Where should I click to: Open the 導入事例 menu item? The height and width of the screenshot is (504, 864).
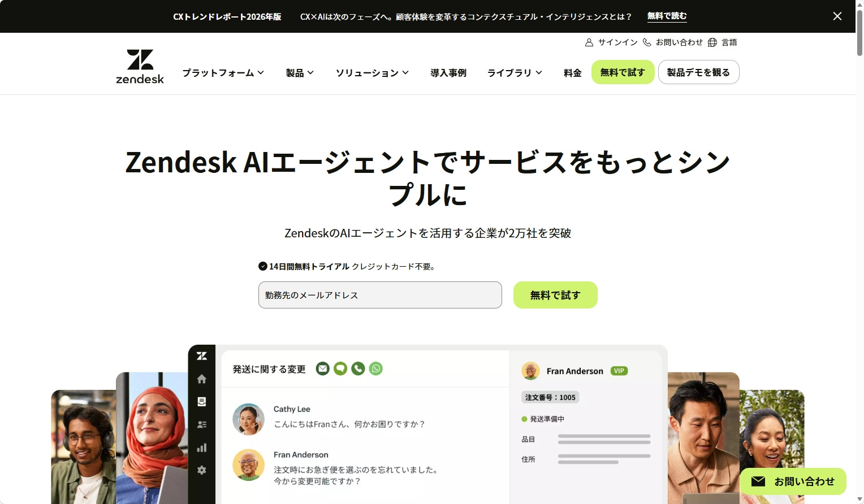click(x=448, y=73)
